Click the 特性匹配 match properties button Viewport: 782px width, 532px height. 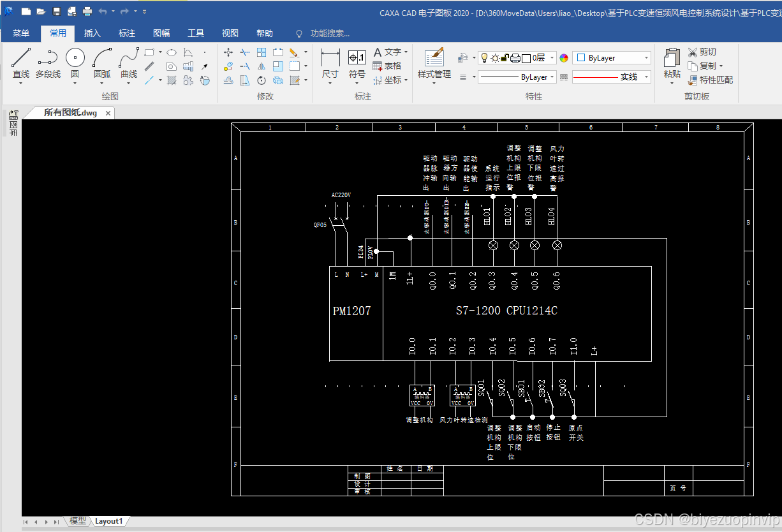(711, 80)
